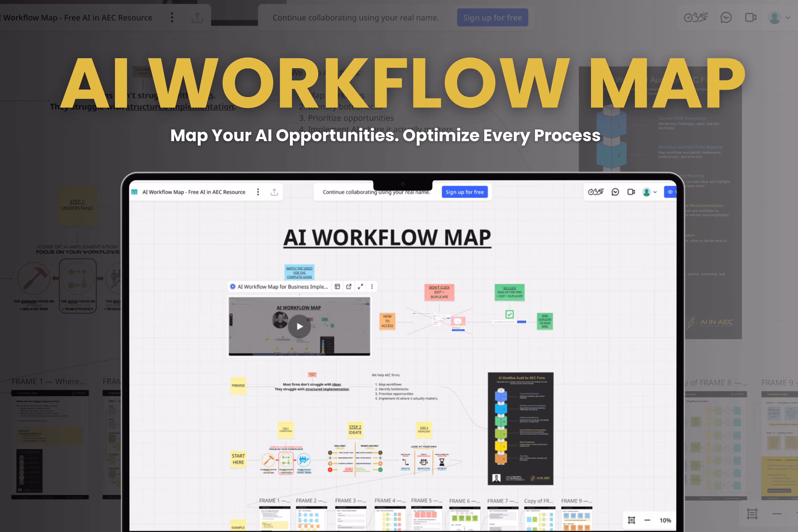This screenshot has height=532, width=798.
Task: Click video call icon in background window
Action: 751,17
